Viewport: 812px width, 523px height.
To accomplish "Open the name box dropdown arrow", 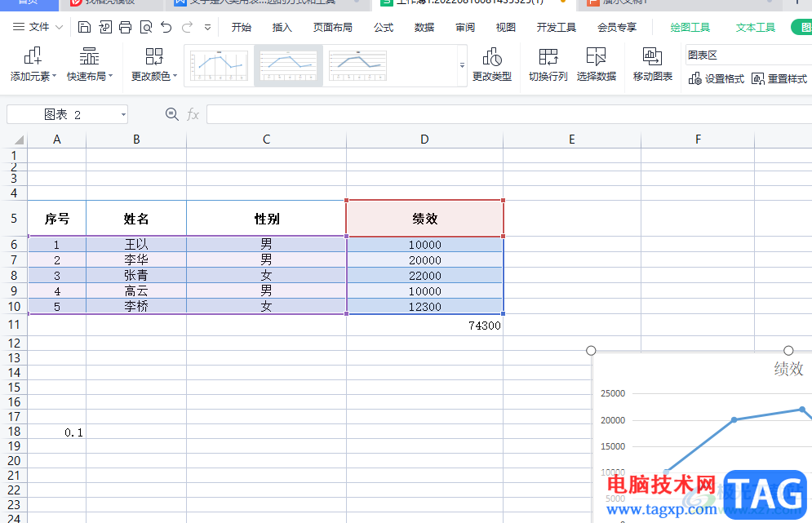I will [x=123, y=114].
